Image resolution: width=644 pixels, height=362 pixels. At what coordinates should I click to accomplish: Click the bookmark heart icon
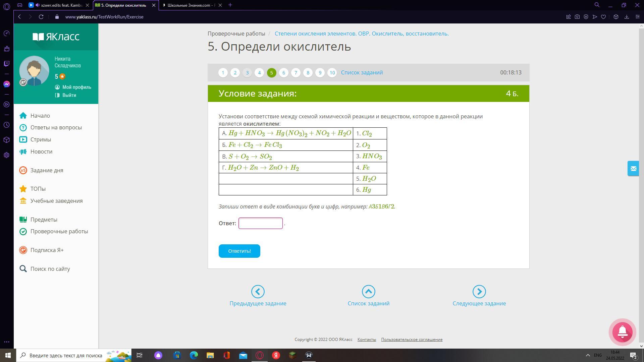tap(603, 17)
